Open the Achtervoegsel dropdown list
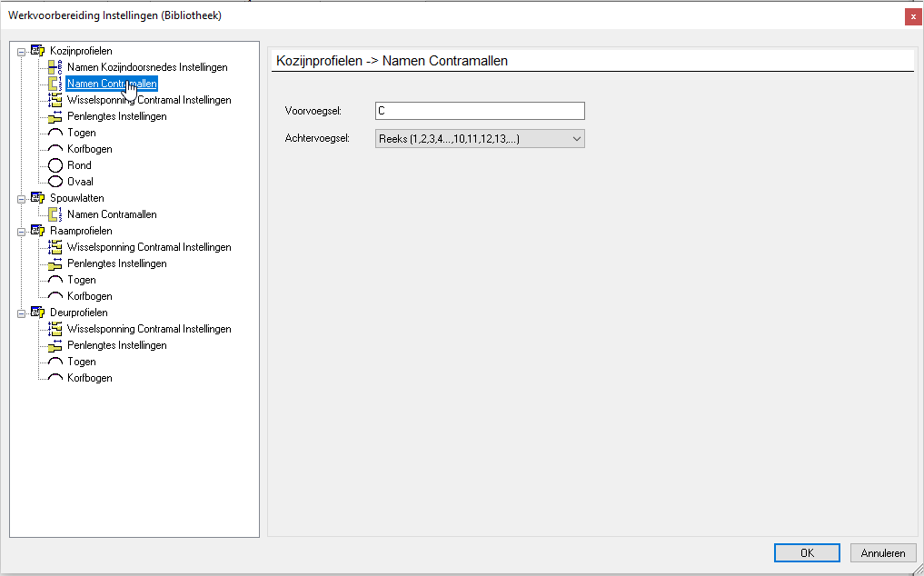924x576 pixels. (x=576, y=138)
